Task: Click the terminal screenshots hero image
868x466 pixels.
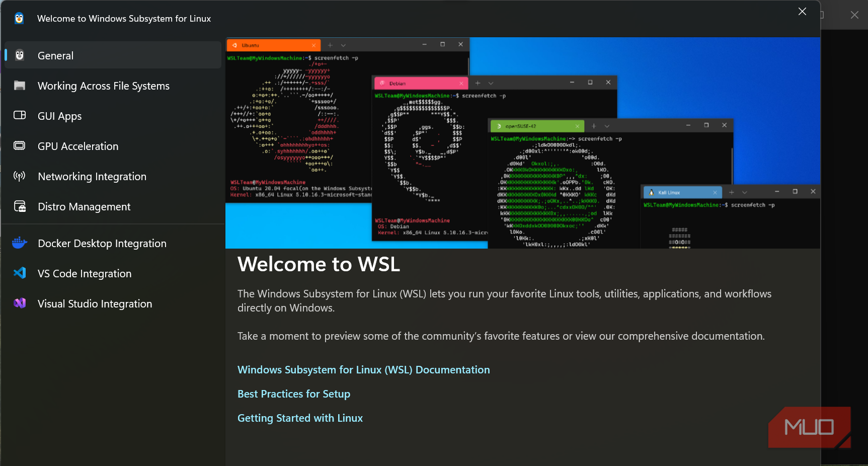Action: 523,143
